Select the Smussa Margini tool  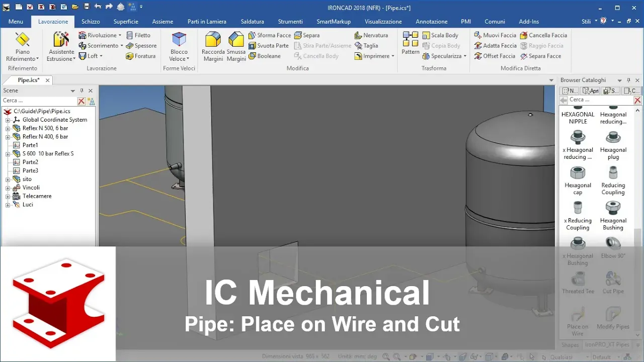[x=236, y=47]
